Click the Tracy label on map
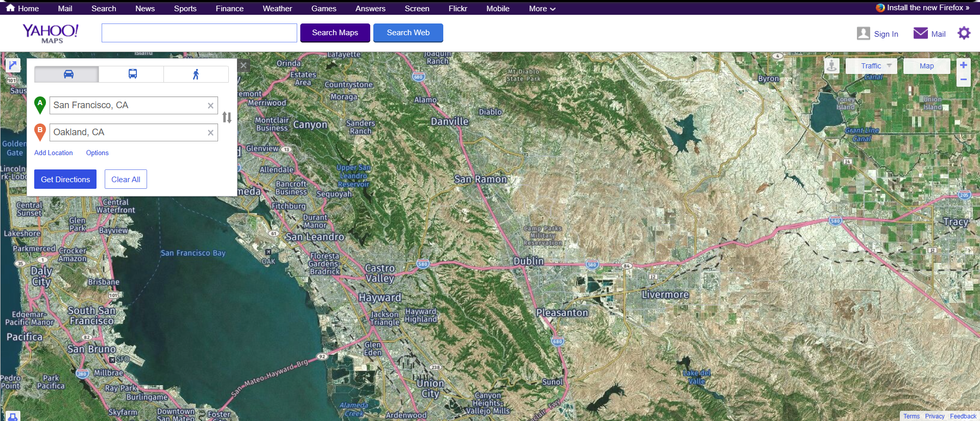Viewport: 980px width, 421px height. [956, 222]
